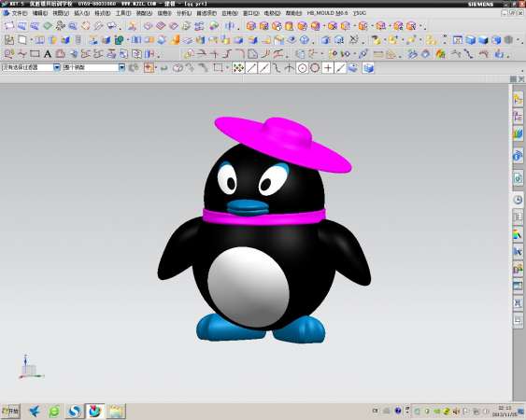Open the 格式 (Format) menu
Viewport: 526px width, 420px height.
pos(103,13)
